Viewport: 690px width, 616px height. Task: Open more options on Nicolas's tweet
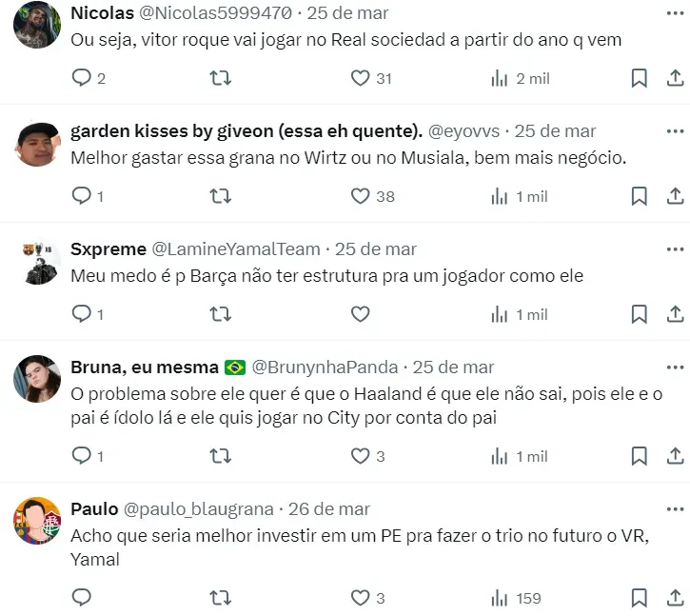[x=675, y=13]
